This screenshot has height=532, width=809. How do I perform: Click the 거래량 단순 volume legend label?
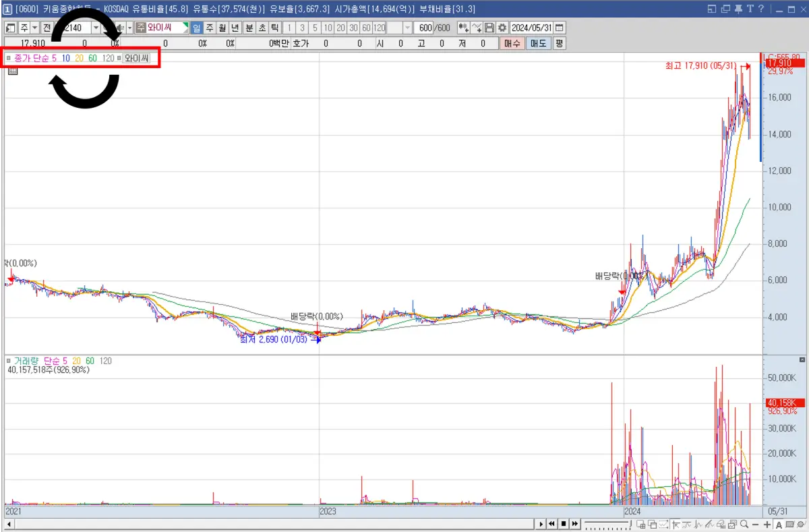(x=36, y=361)
